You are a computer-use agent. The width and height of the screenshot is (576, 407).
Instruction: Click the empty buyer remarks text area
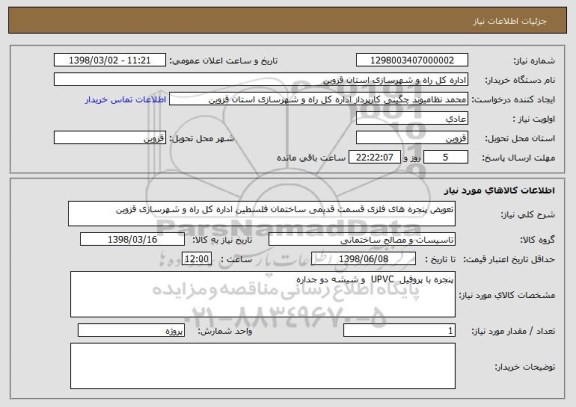[263, 366]
